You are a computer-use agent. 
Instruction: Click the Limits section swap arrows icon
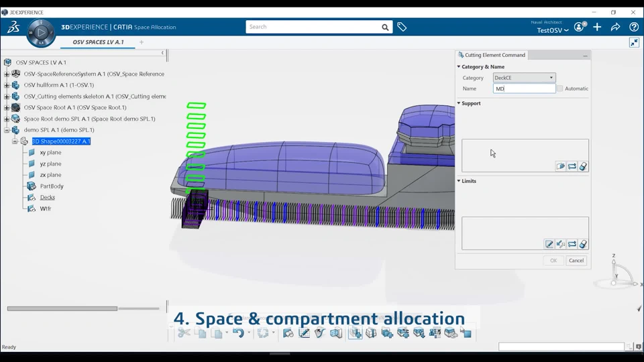(x=572, y=244)
